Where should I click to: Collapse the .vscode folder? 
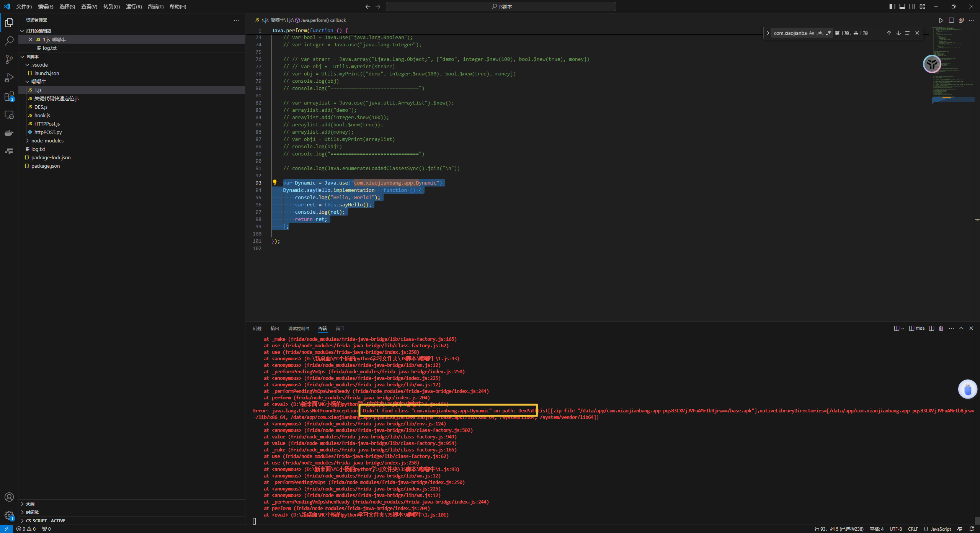click(x=39, y=65)
